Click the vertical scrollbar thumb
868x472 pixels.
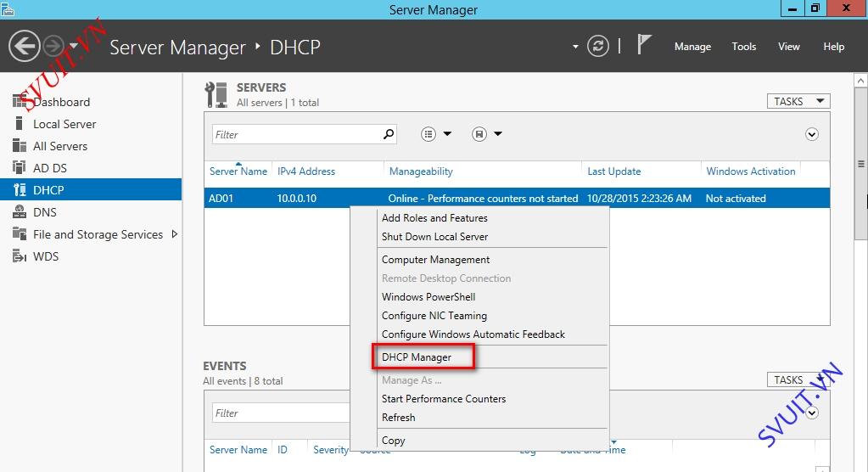861,164
